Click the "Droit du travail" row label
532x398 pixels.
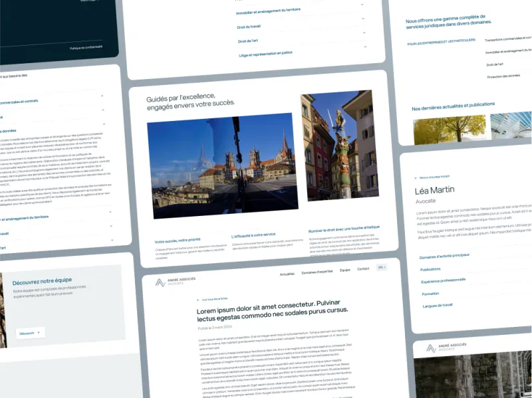coord(249,27)
